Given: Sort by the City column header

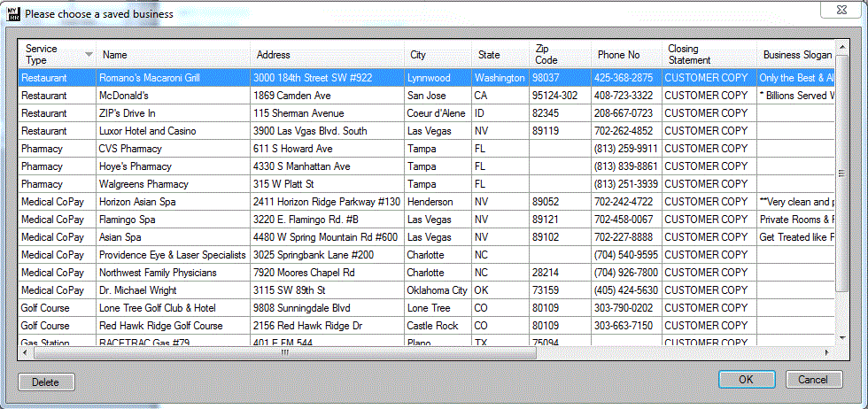Looking at the screenshot, I should pyautogui.click(x=438, y=54).
